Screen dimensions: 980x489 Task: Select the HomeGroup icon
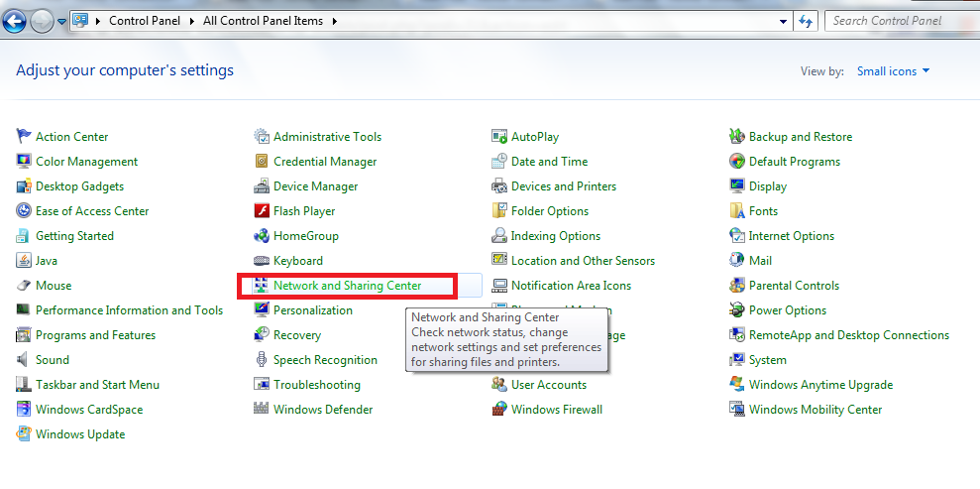(262, 236)
